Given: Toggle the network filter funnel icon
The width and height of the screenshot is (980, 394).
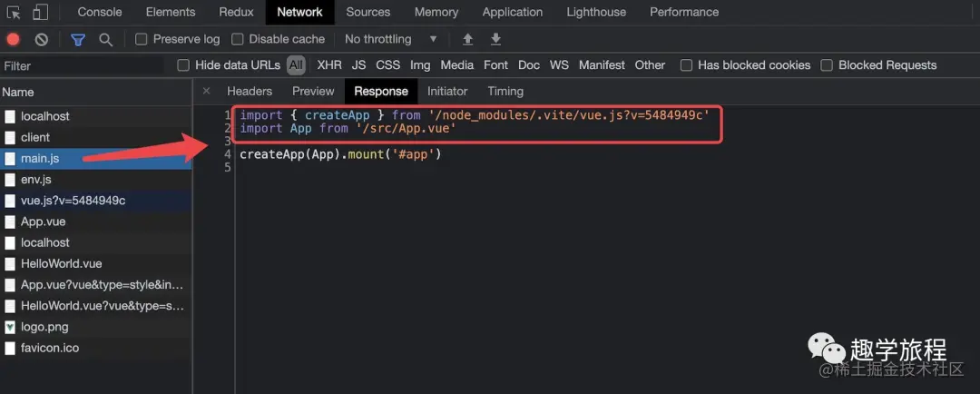Looking at the screenshot, I should tap(77, 39).
